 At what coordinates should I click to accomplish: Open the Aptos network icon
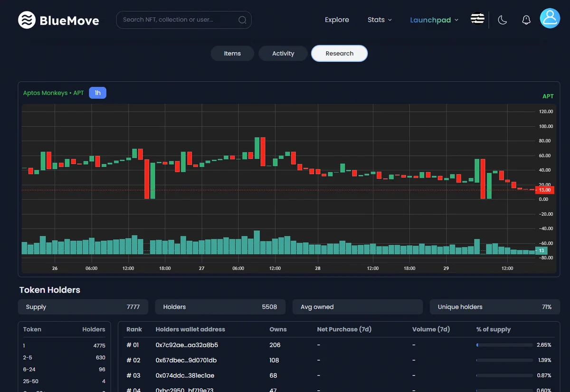pos(477,19)
